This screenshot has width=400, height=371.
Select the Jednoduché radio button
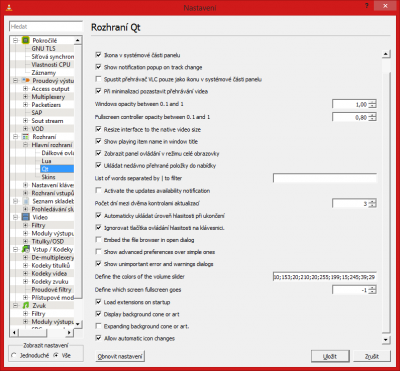coord(14,355)
